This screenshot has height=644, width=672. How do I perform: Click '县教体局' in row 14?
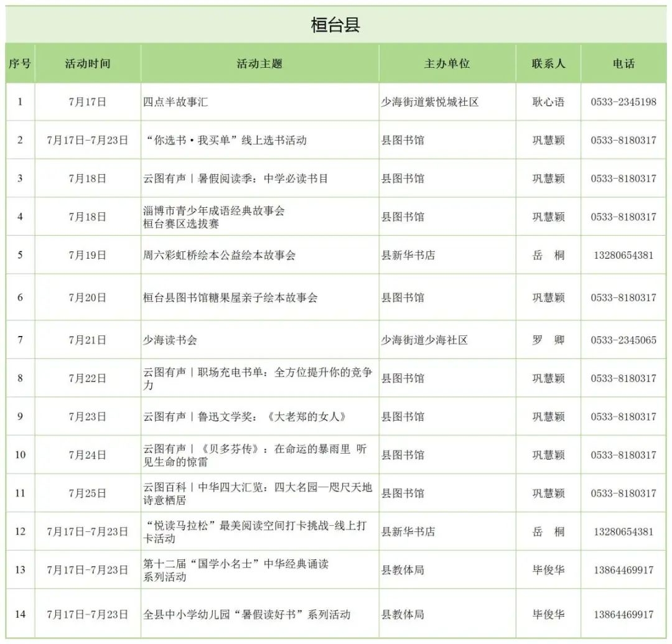tap(403, 614)
